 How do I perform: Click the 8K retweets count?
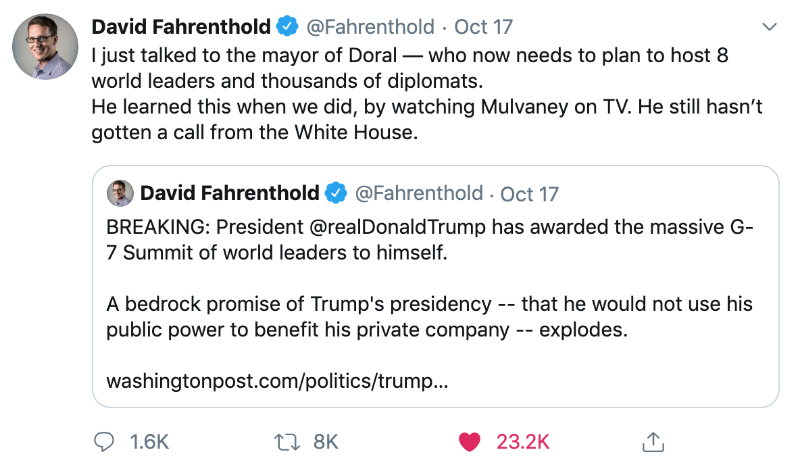[x=326, y=441]
